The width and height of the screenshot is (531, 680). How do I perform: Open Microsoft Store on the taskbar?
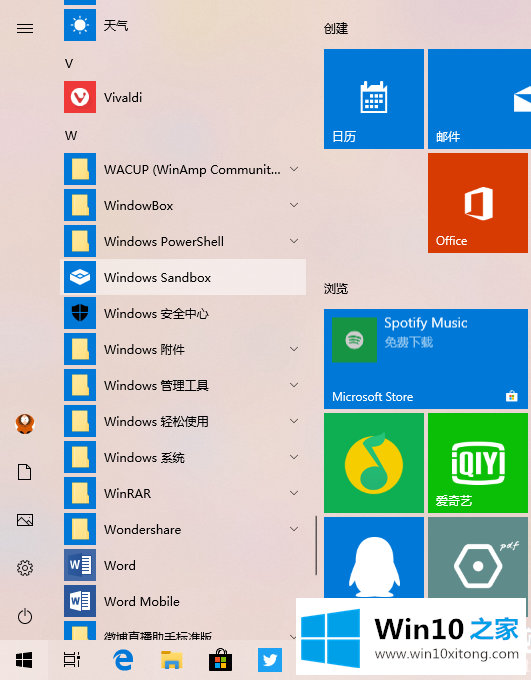click(220, 660)
